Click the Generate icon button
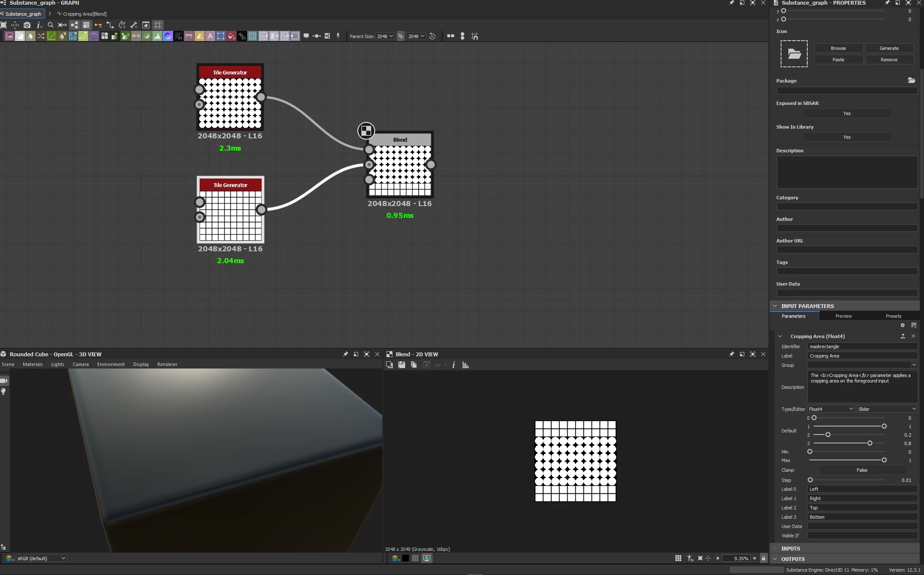The image size is (924, 575). pyautogui.click(x=889, y=48)
